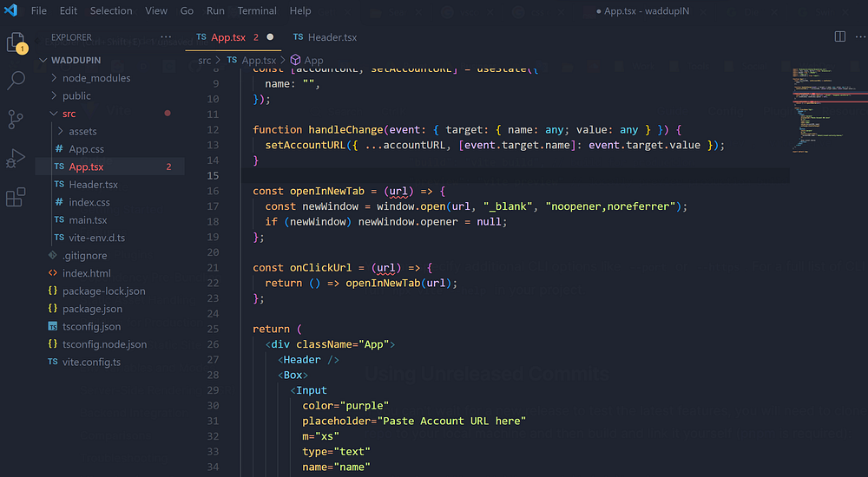868x477 pixels.
Task: Open the Run and Debug view icon
Action: coord(16,158)
